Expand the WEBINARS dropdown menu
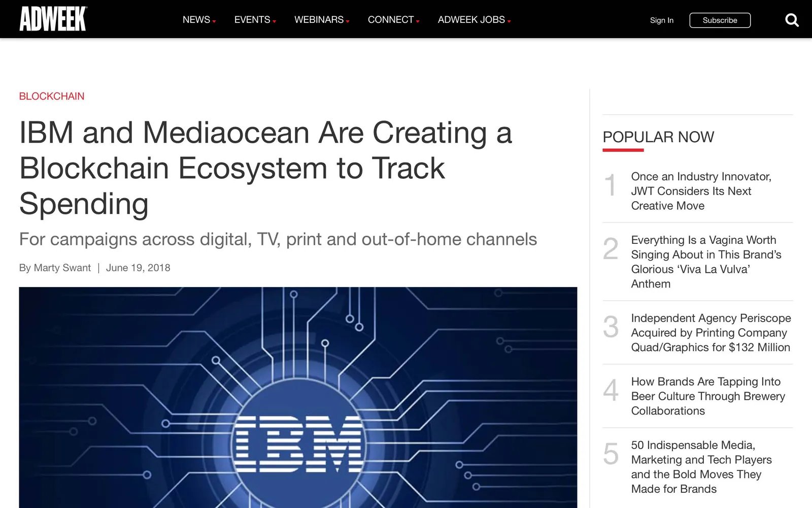Image resolution: width=812 pixels, height=508 pixels. click(322, 20)
